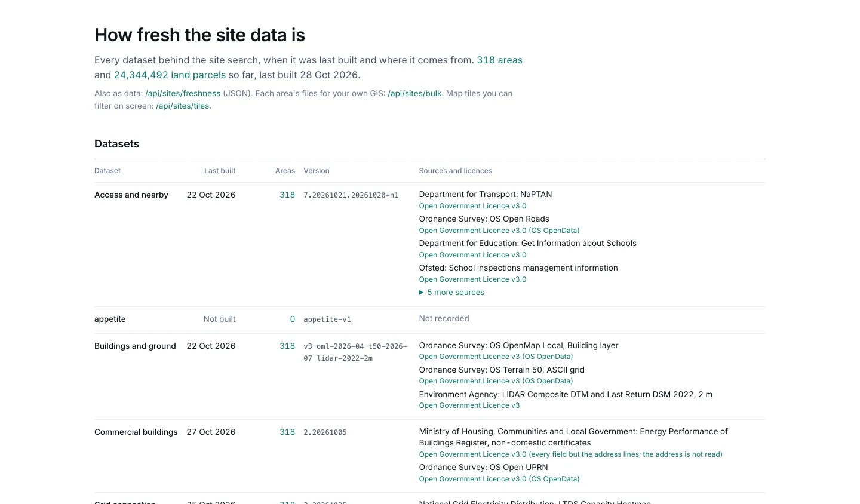Click the 27 Oct 2026 date for Commercial buildings
Viewport: 860px width, 504px height.
pyautogui.click(x=211, y=432)
